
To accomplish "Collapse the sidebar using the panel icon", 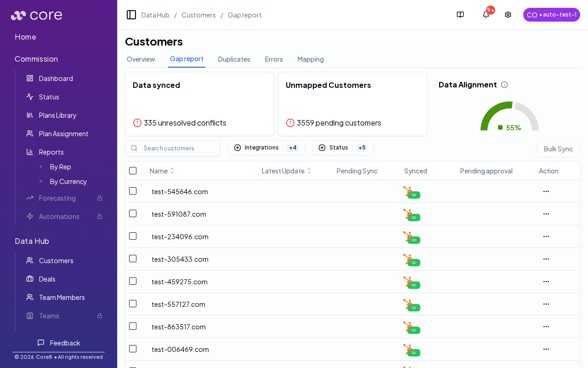I will [131, 15].
